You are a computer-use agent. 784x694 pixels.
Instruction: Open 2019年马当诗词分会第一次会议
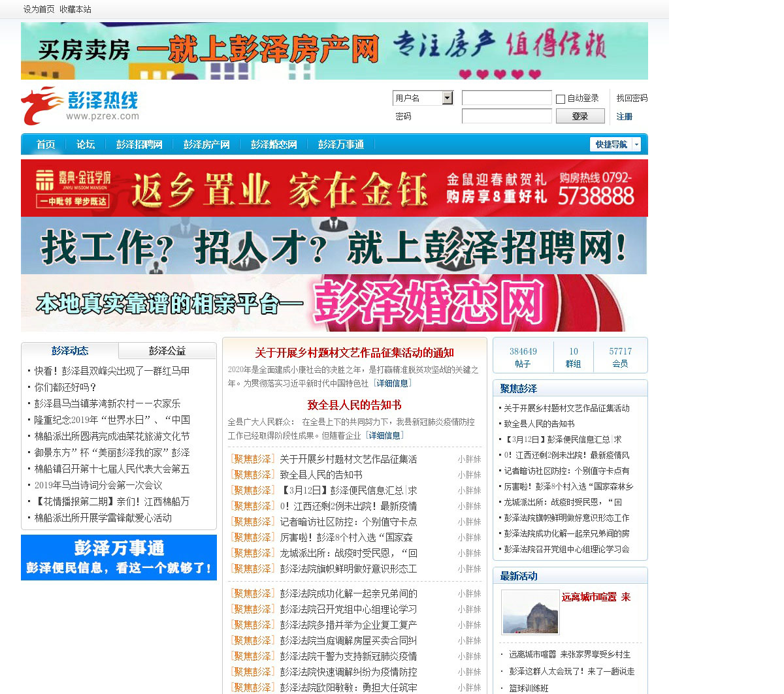99,485
